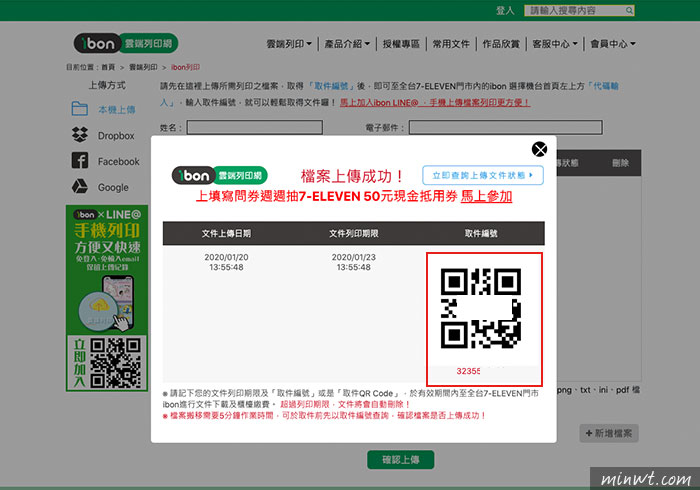
Task: Select the 本機上傳 upload option label
Action: (117, 110)
